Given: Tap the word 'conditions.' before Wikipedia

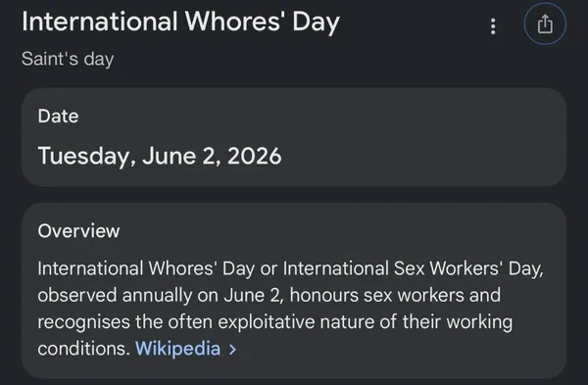Looking at the screenshot, I should click(83, 349).
